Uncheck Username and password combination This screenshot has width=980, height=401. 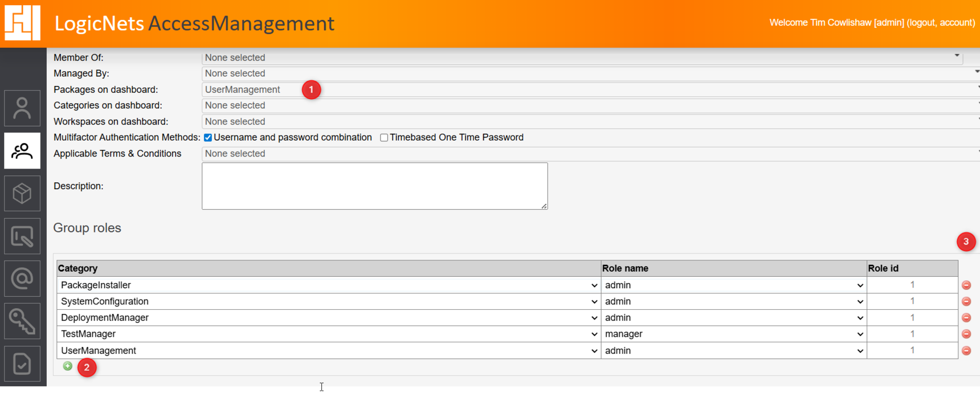pos(208,138)
